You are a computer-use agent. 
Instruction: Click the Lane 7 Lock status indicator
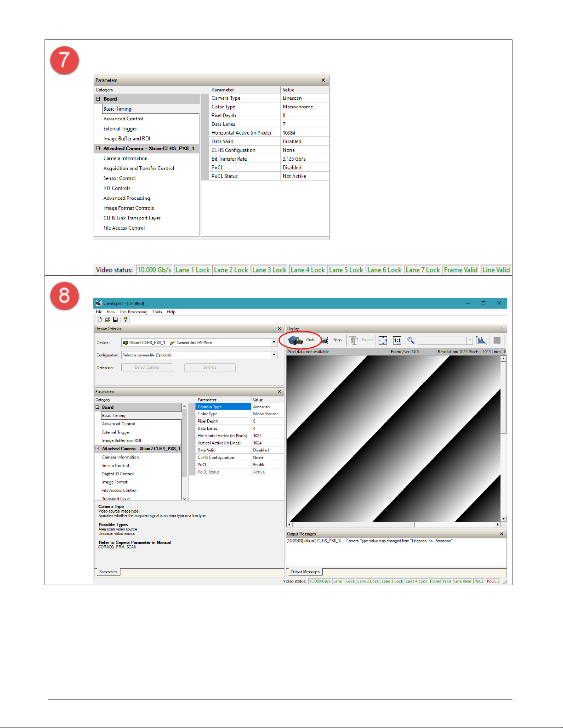click(x=423, y=270)
